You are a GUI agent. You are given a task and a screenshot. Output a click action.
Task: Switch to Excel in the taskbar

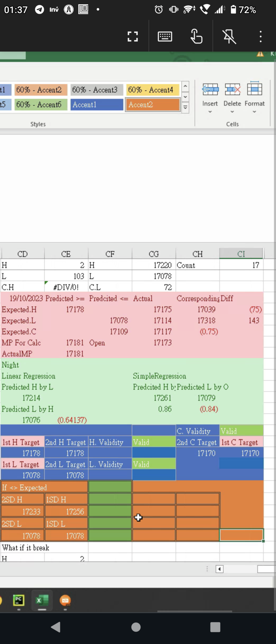pyautogui.click(x=42, y=601)
